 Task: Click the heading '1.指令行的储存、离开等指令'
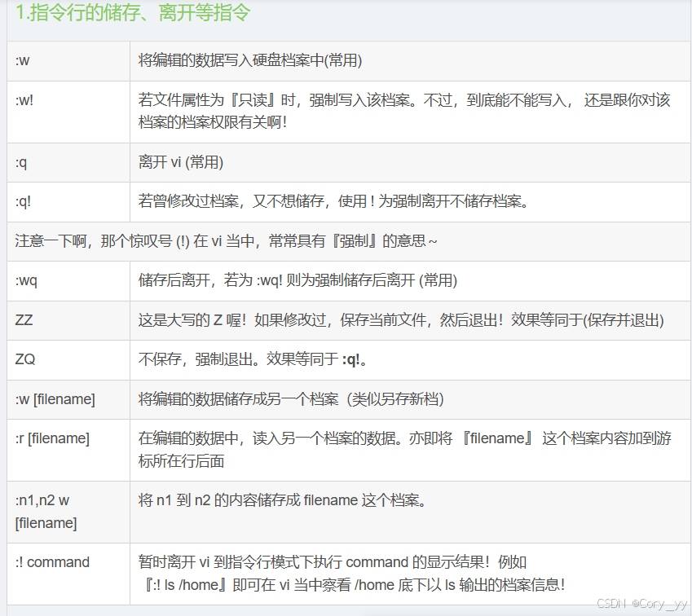(133, 13)
